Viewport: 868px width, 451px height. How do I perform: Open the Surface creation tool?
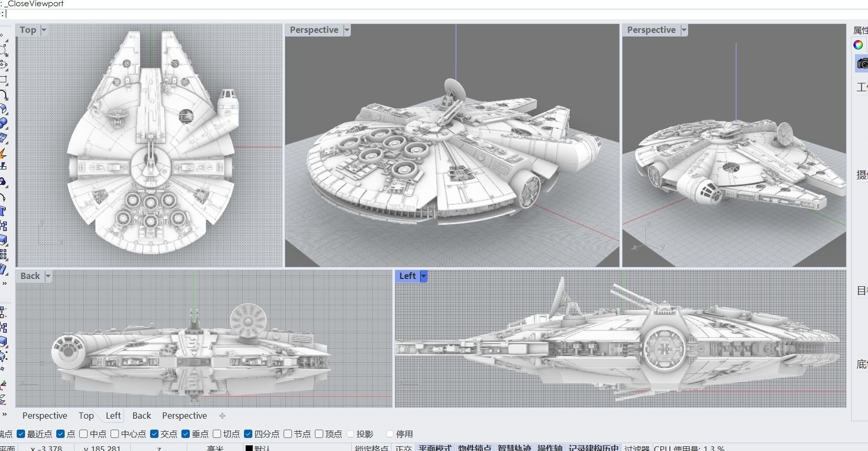[3, 109]
